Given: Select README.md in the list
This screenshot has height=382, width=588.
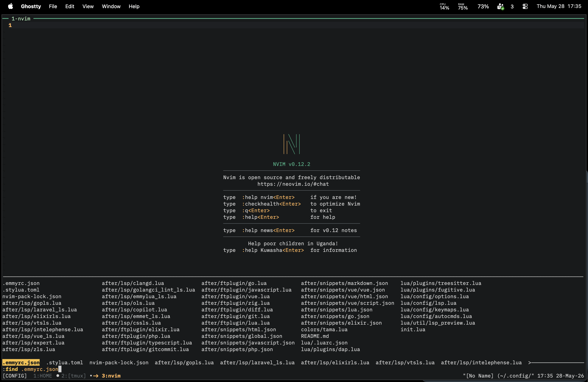Looking at the screenshot, I should point(315,336).
